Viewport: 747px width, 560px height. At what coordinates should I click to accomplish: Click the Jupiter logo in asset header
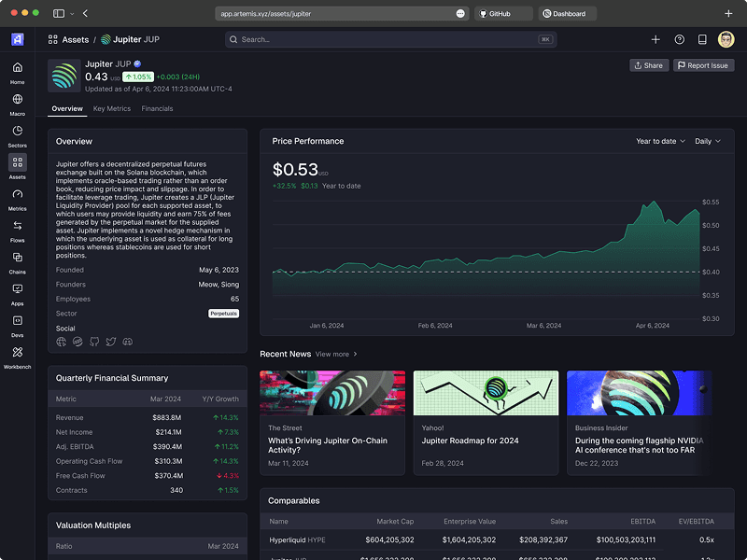[x=64, y=76]
